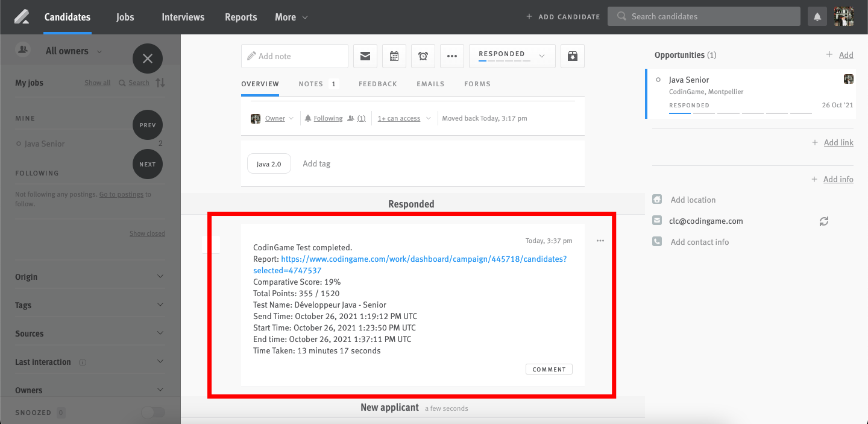Open the three-dots more actions button
Screen dimensions: 868x424
(x=452, y=56)
